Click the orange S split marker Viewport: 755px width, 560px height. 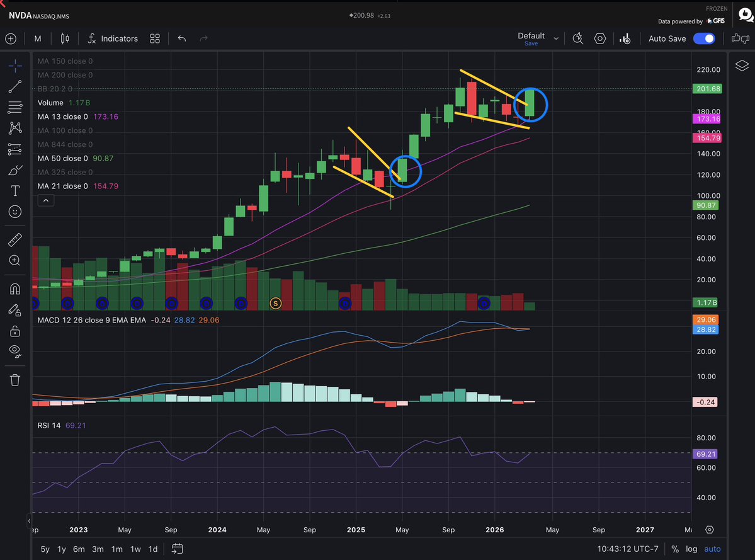pyautogui.click(x=275, y=304)
